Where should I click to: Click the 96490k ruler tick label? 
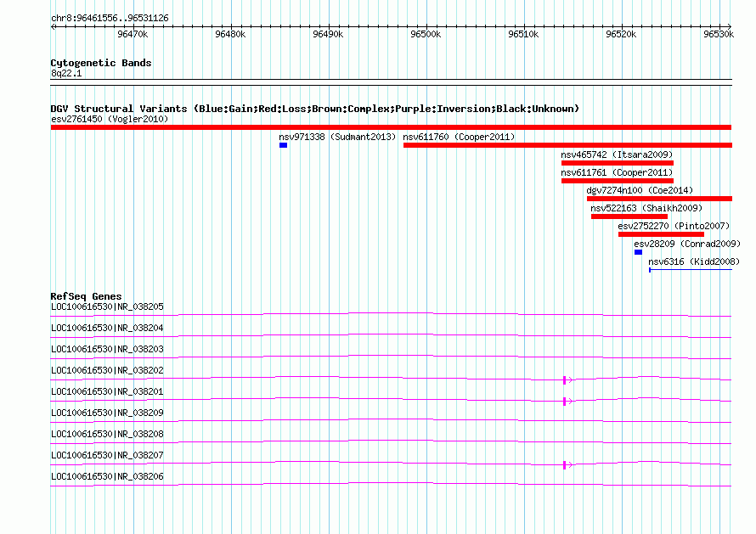coord(328,34)
